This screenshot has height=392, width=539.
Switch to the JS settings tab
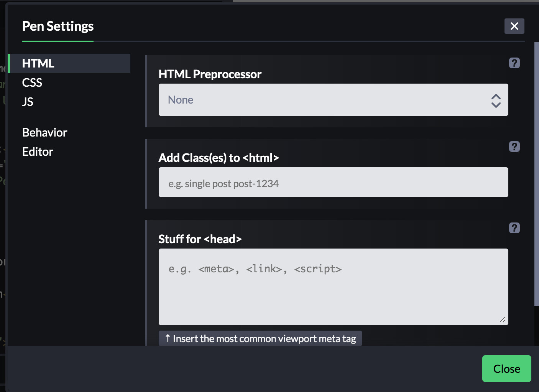tap(28, 102)
